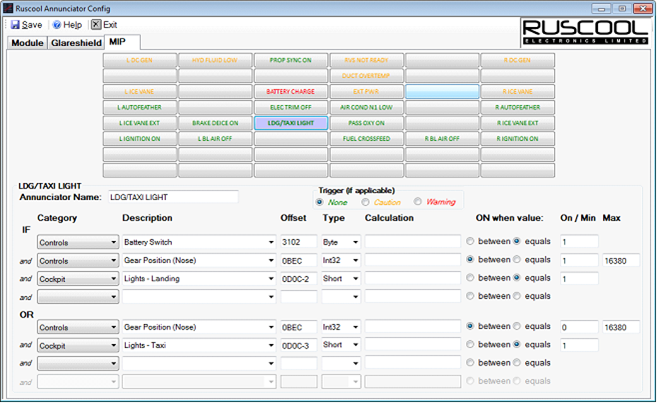Select the PASS OXY ON annunciator
This screenshot has height=403, width=657.
pyautogui.click(x=367, y=123)
